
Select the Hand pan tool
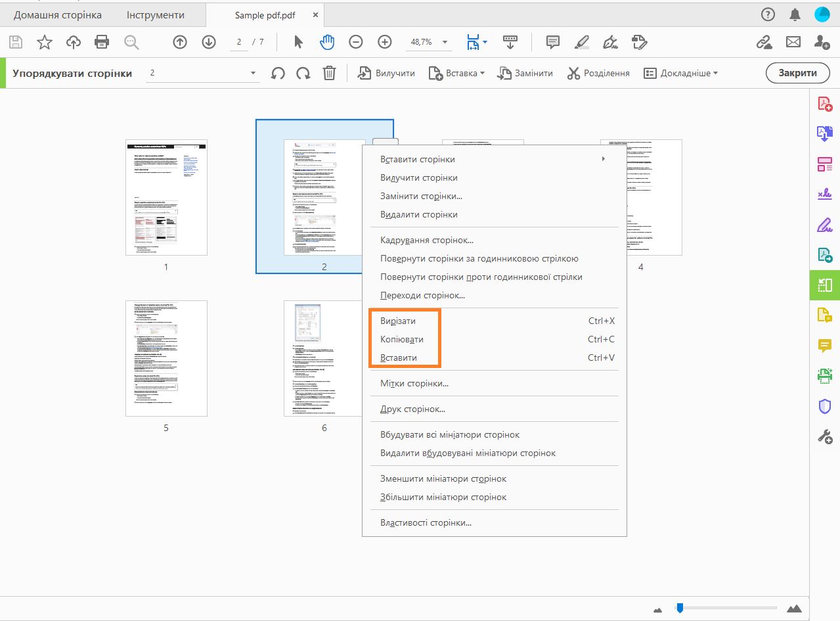(x=327, y=42)
